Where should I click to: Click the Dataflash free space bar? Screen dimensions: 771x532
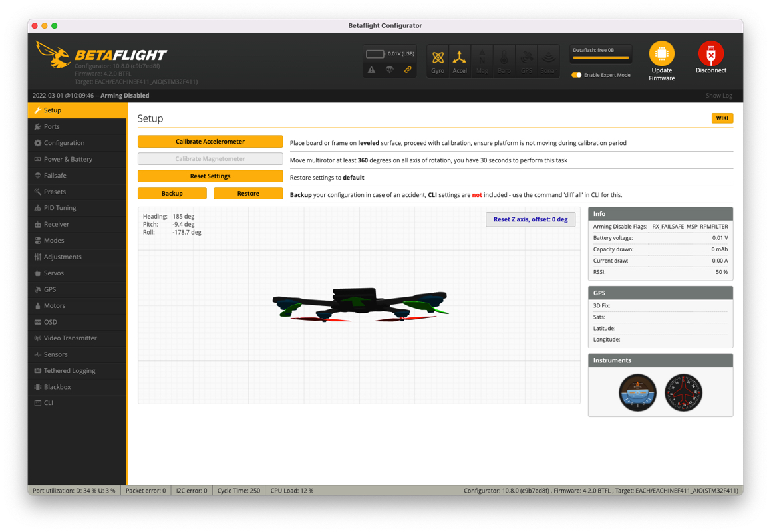601,58
